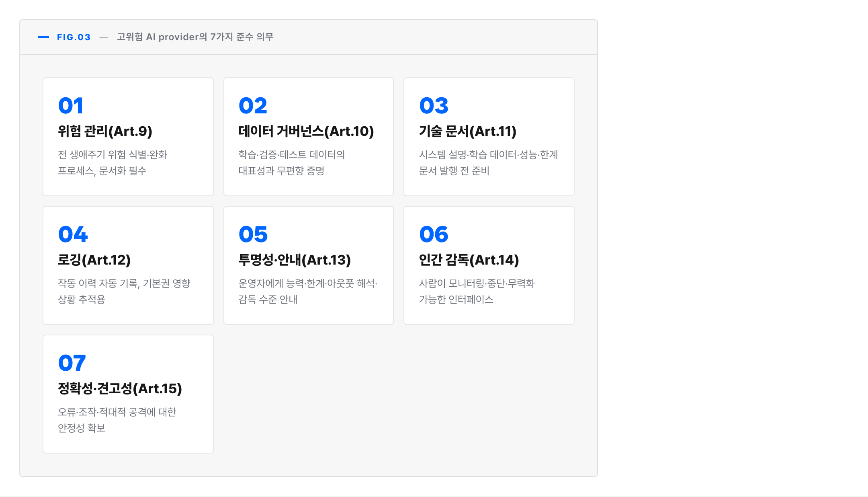Image resolution: width=868 pixels, height=497 pixels.
Task: Click the large blue 02 number
Action: coord(253,106)
